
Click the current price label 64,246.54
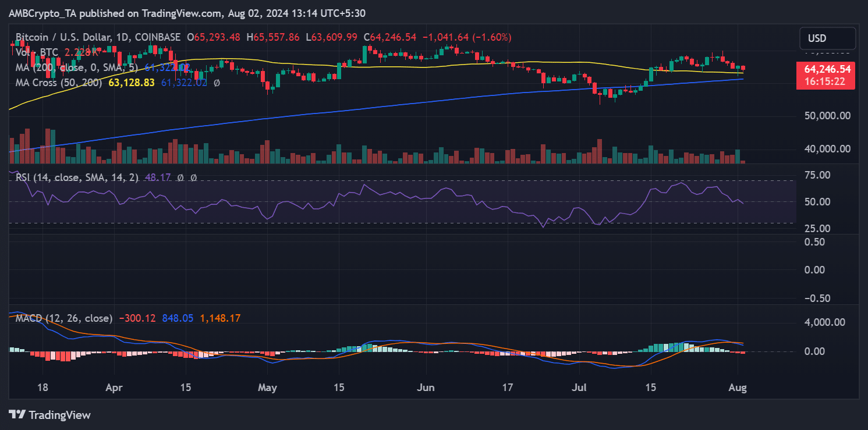click(x=827, y=69)
